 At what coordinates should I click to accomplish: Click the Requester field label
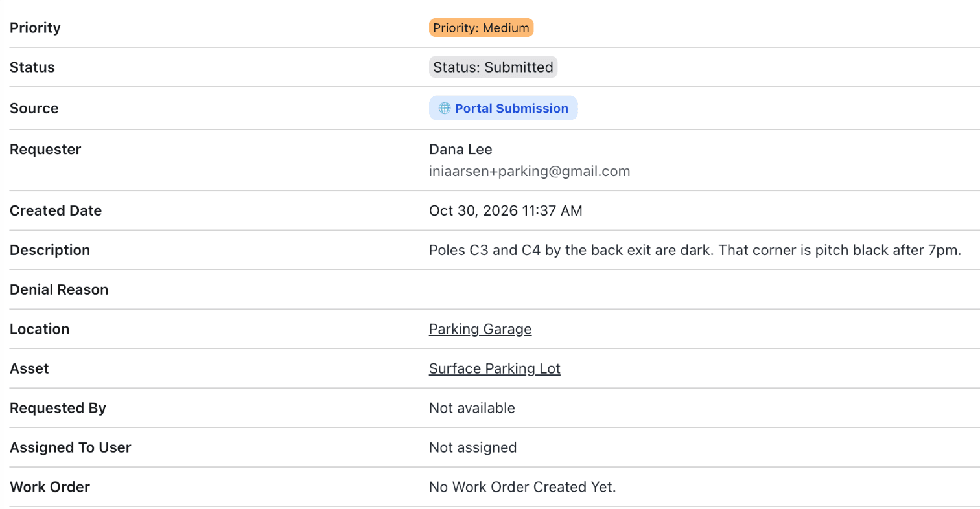pos(45,150)
